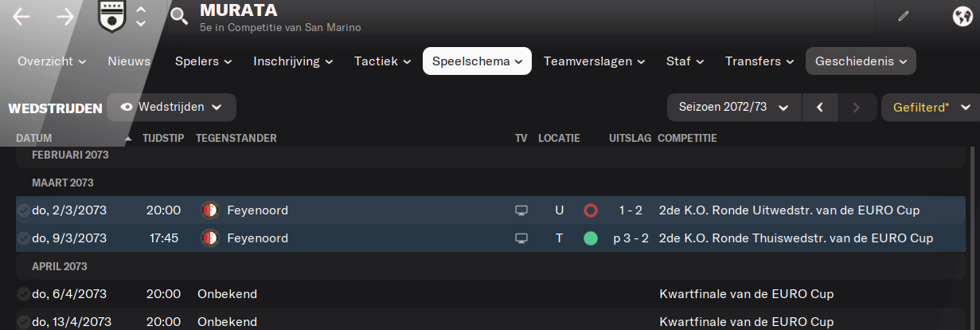This screenshot has width=980, height=330.
Task: Click the TV icon for 2/3/2073 match
Action: (x=521, y=210)
